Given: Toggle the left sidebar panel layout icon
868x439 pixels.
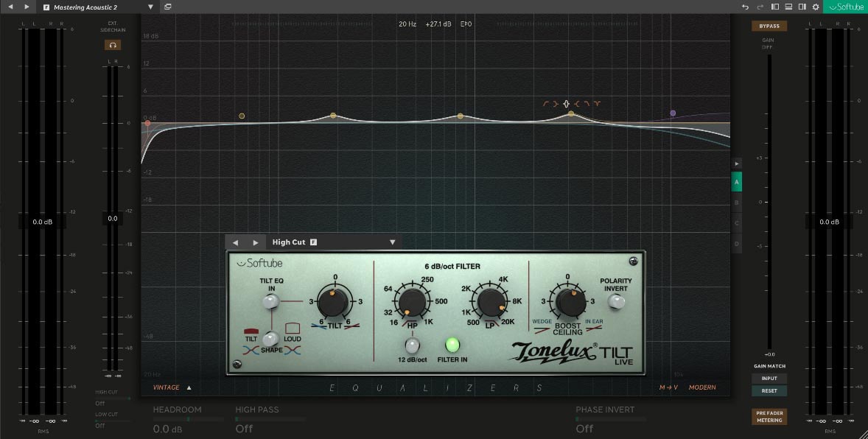Looking at the screenshot, I should (774, 7).
